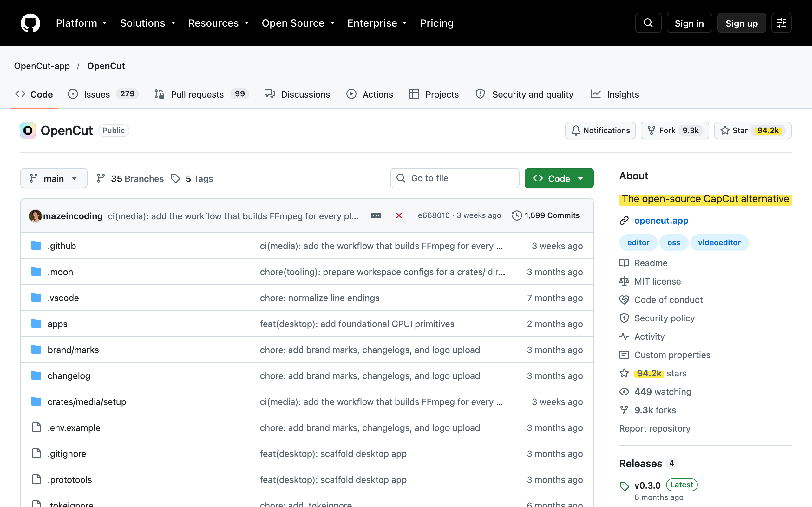Visit the opencut.app website link

[661, 221]
